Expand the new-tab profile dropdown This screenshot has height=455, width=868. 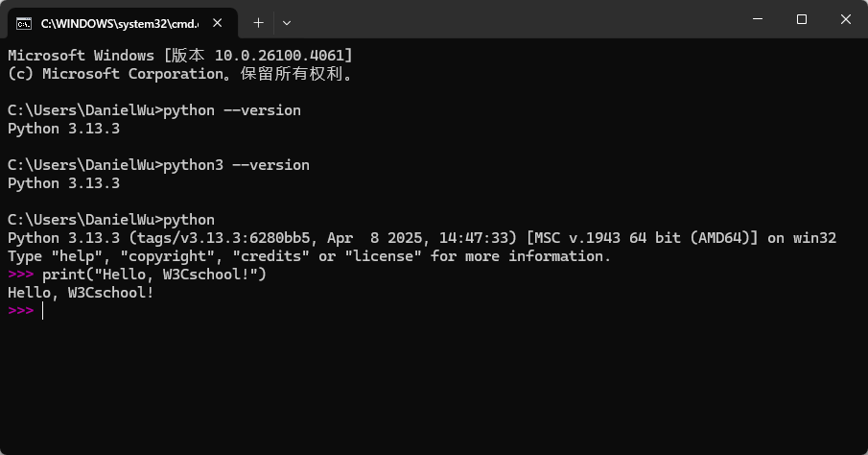286,23
